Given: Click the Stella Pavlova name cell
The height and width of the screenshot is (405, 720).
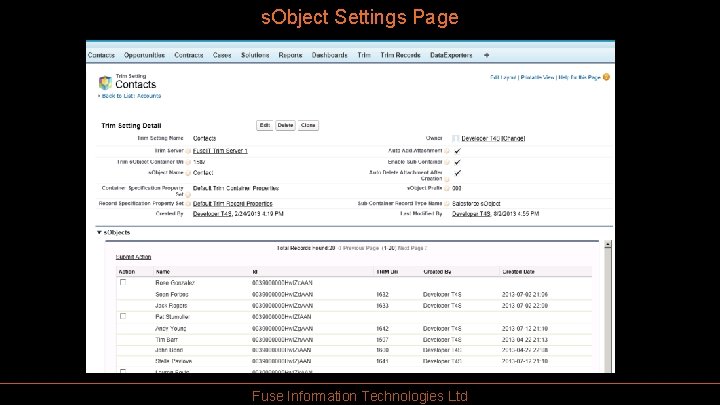Looking at the screenshot, I should (174, 361).
